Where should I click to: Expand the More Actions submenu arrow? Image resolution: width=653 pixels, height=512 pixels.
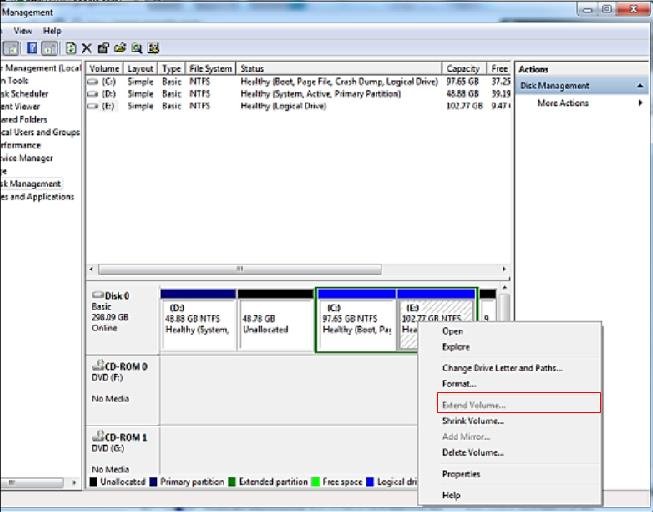coord(641,103)
